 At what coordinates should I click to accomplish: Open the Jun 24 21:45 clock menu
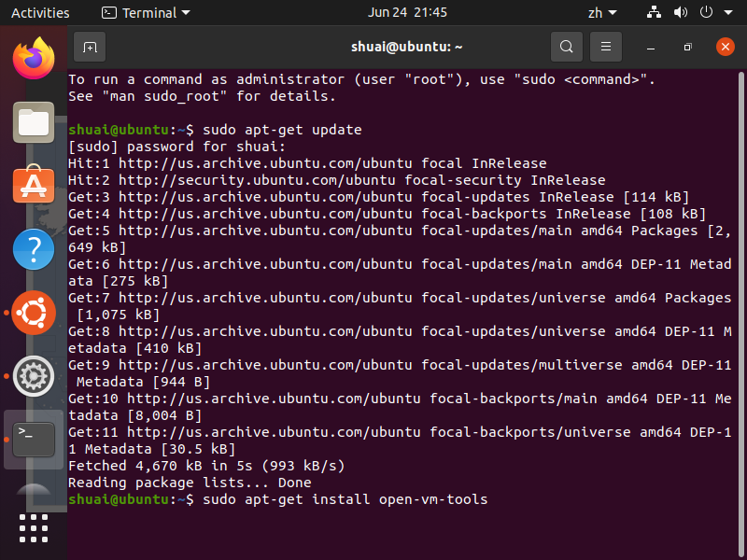[407, 13]
